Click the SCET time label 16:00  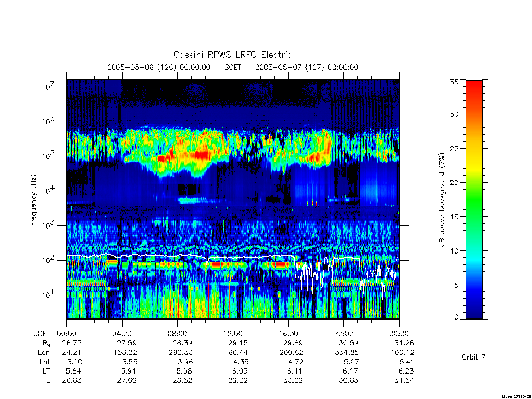click(x=288, y=334)
